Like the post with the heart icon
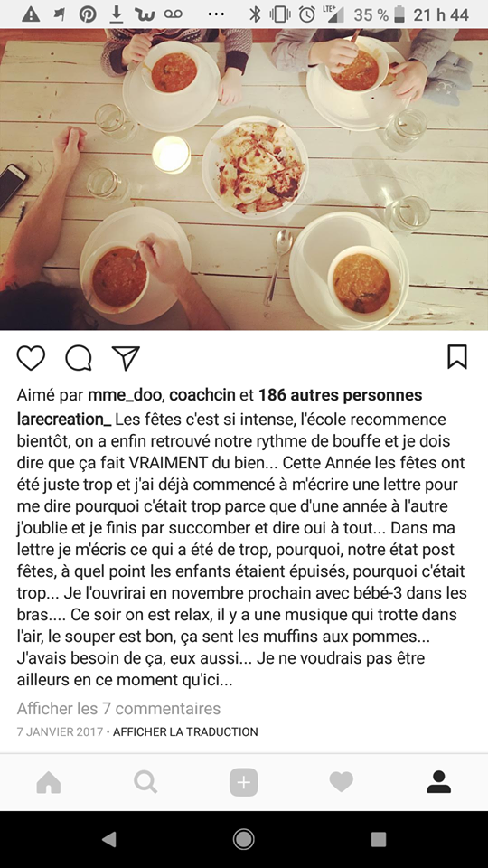This screenshot has height=868, width=488. click(31, 358)
